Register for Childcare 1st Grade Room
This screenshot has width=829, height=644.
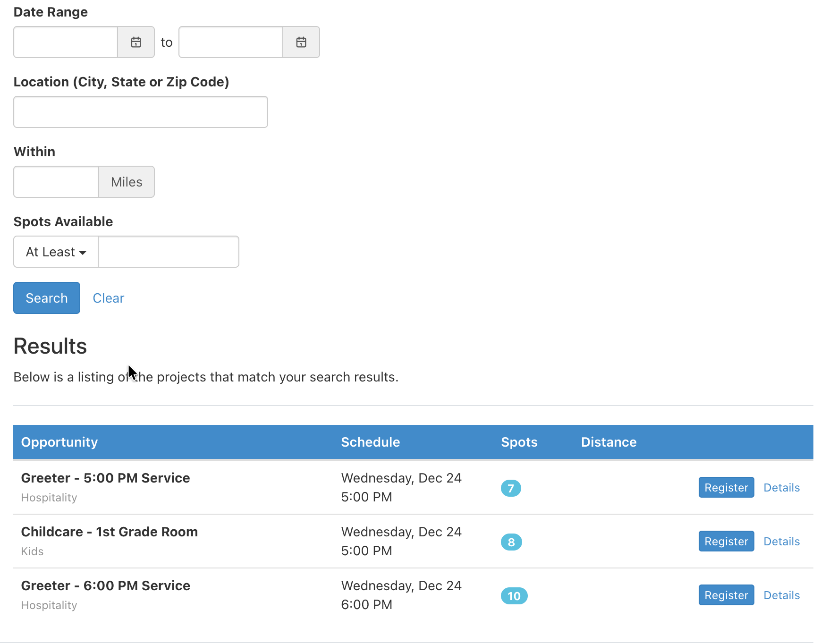(726, 542)
